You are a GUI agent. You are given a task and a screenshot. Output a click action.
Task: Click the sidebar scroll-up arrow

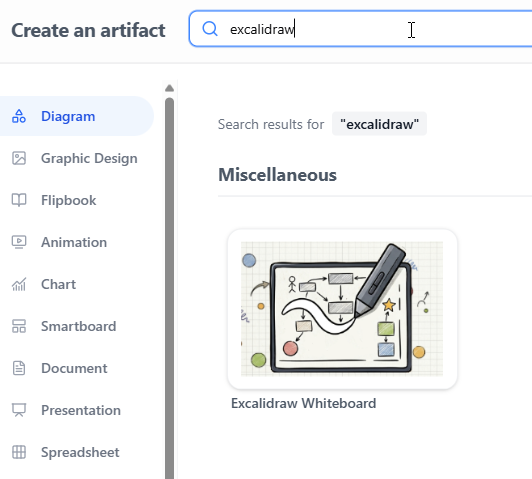[169, 89]
